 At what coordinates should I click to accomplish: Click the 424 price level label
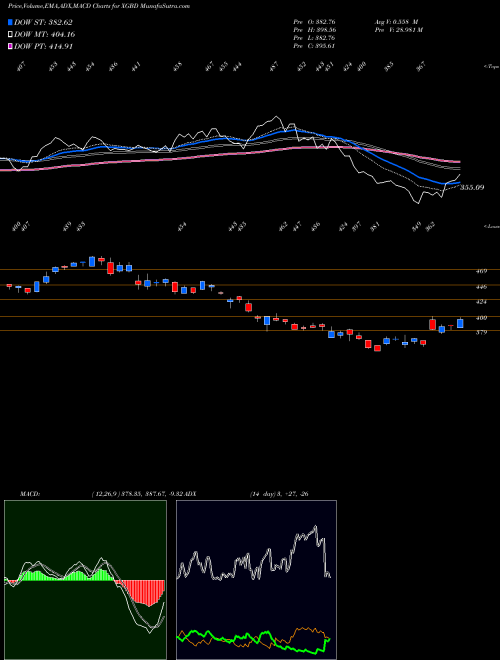[482, 302]
